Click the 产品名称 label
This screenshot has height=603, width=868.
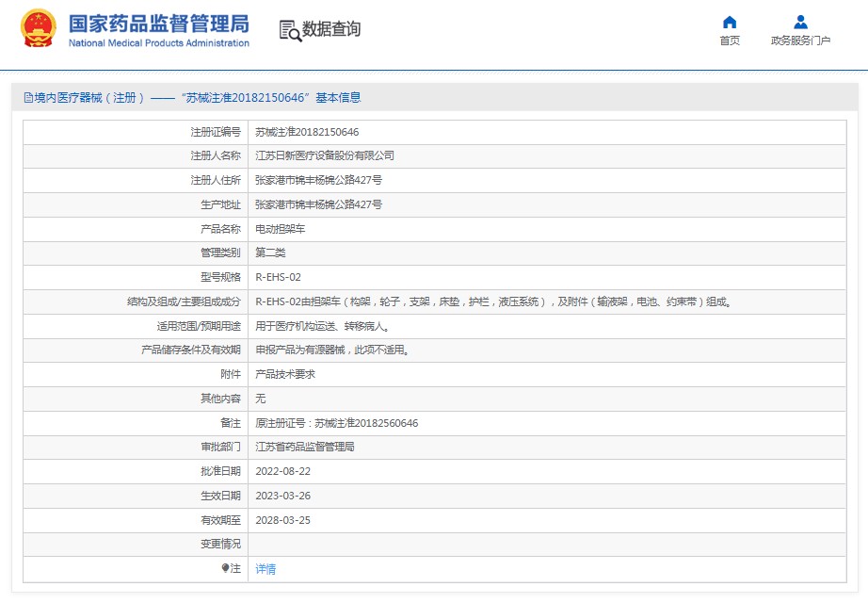click(220, 229)
